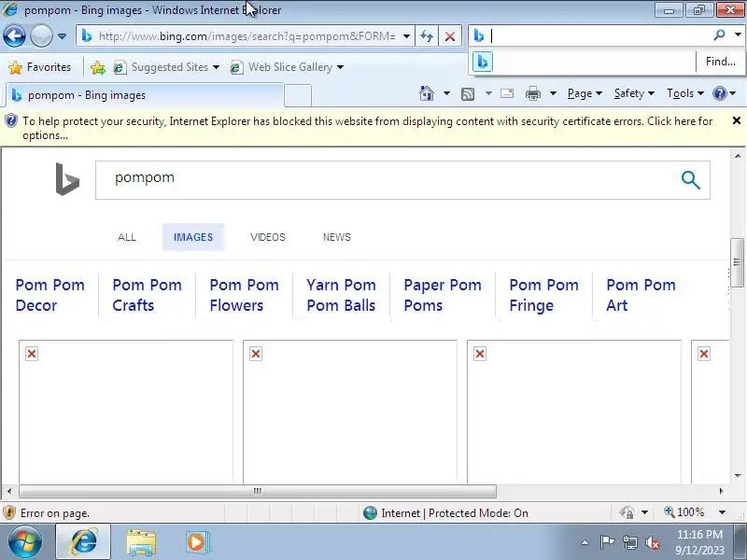
Task: Click the scroll right arrow
Action: point(721,491)
